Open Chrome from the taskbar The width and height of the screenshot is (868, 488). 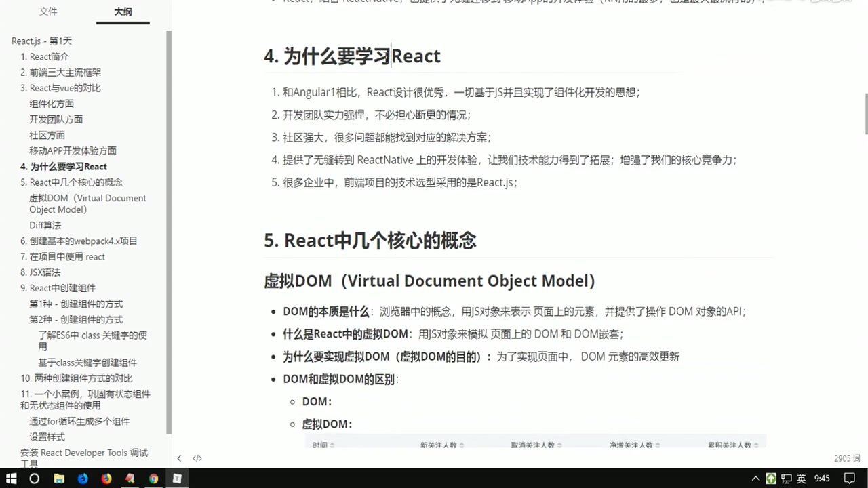pos(153,478)
